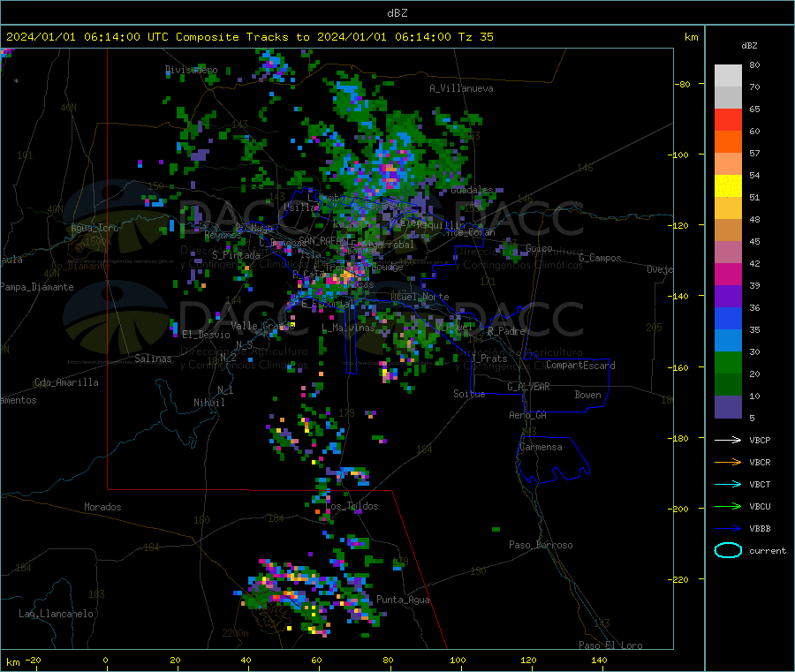Click the Paso_El_Loro place label
Screen dimensions: 795x672
[x=610, y=646]
